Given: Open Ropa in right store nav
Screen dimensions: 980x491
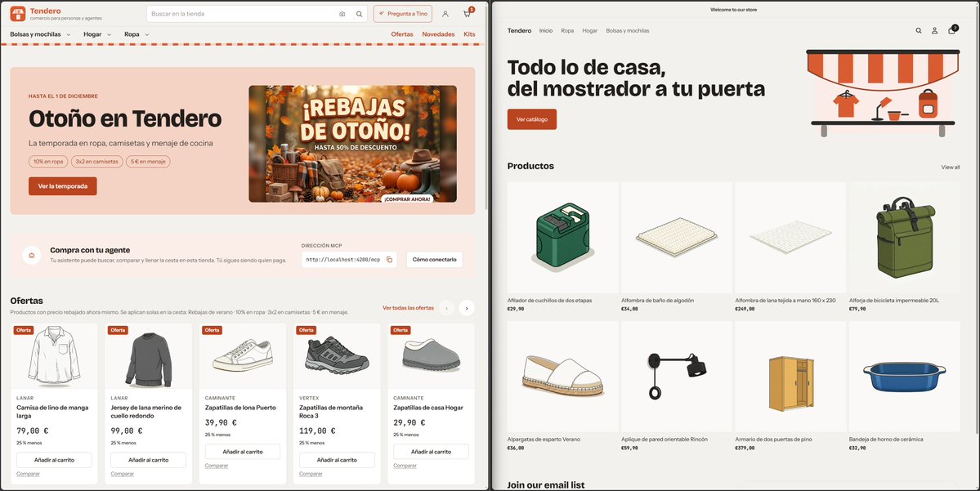Looking at the screenshot, I should pyautogui.click(x=567, y=30).
